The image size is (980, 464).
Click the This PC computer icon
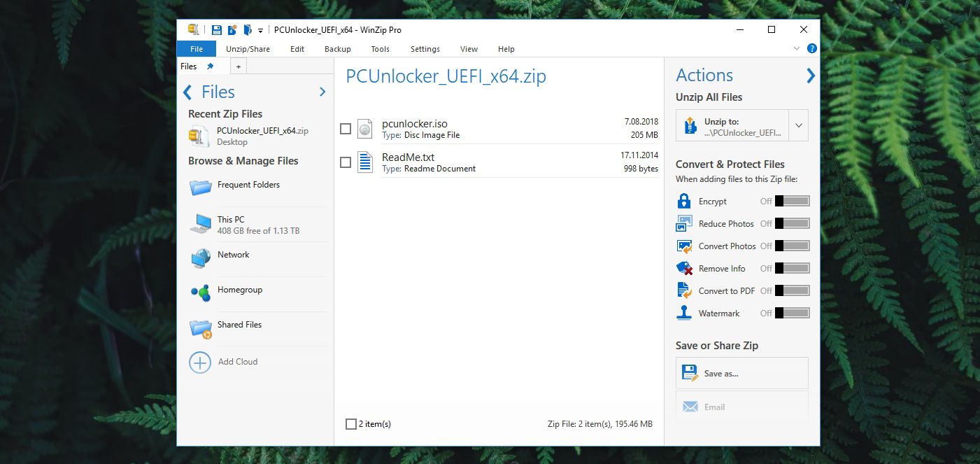click(201, 224)
